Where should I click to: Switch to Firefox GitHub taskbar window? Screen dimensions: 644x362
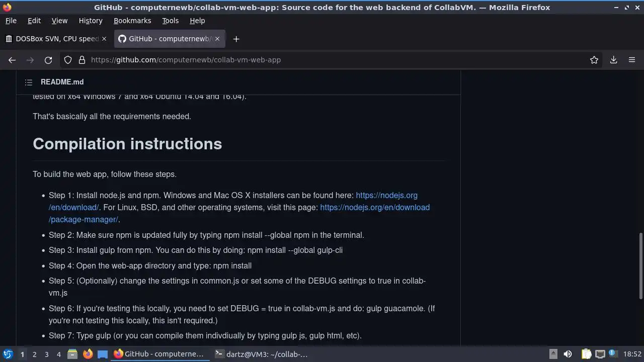(x=159, y=354)
